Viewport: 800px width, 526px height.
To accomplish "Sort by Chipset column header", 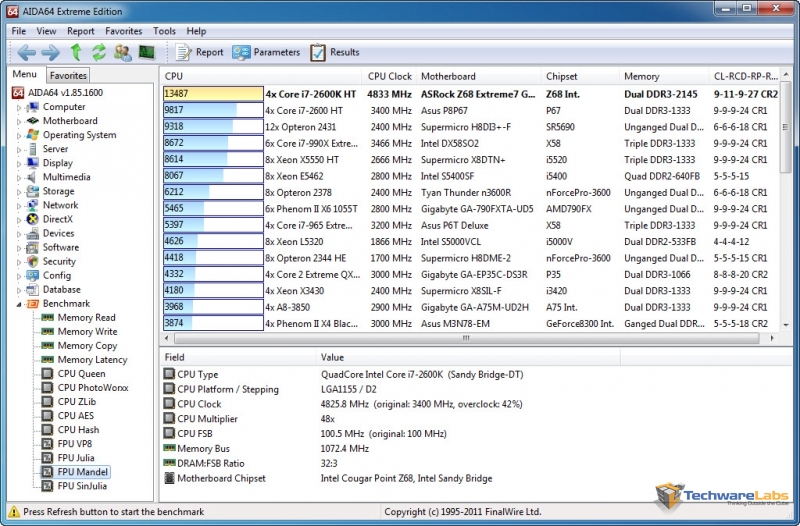I will [580, 77].
